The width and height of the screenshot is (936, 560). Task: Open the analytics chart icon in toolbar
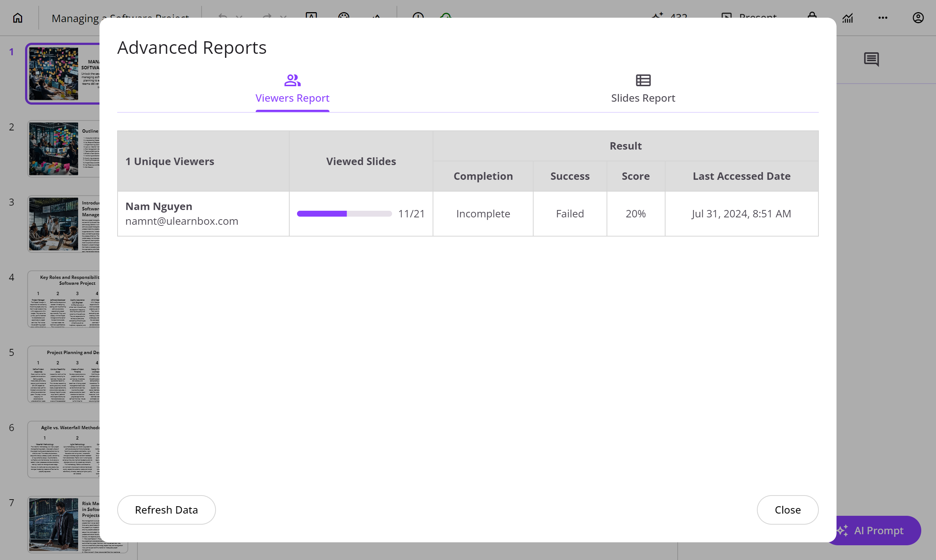click(x=847, y=17)
